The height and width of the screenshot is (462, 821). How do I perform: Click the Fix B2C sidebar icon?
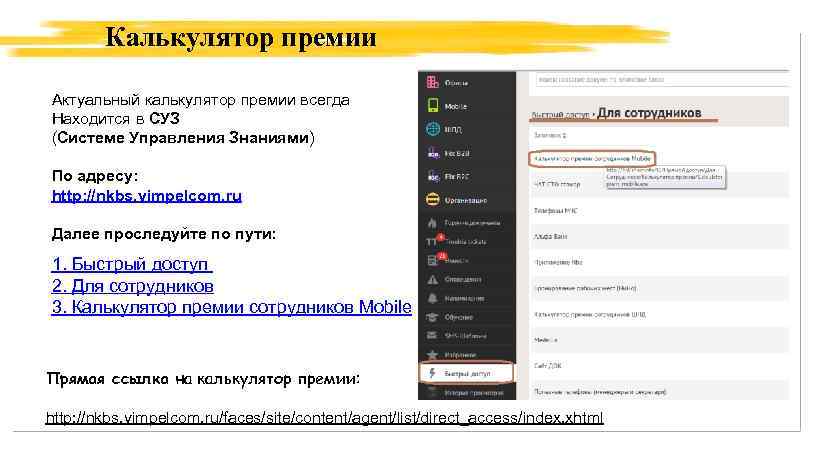point(433,177)
